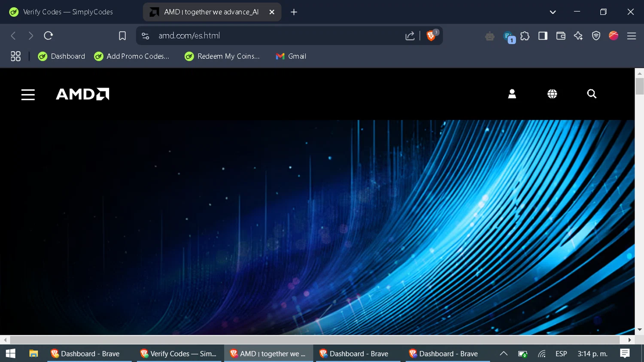Open the AMD globe region selector
This screenshot has width=644, height=362.
[552, 94]
